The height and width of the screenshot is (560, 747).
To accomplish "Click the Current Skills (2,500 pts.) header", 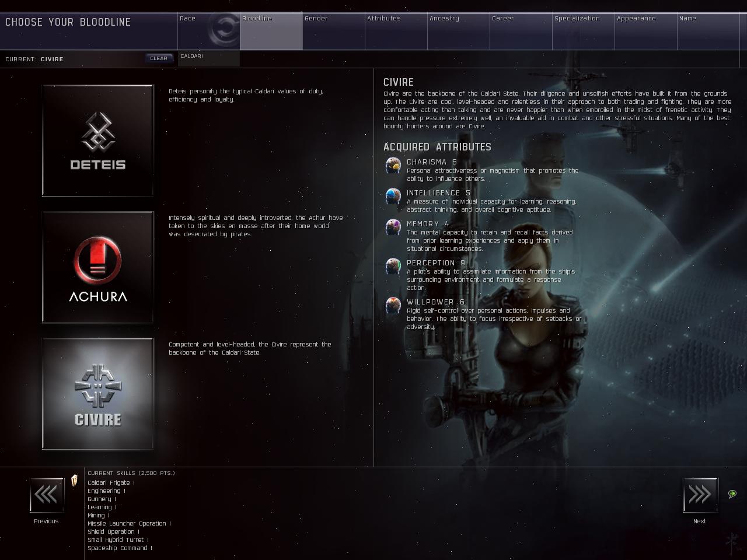I will coord(131,473).
